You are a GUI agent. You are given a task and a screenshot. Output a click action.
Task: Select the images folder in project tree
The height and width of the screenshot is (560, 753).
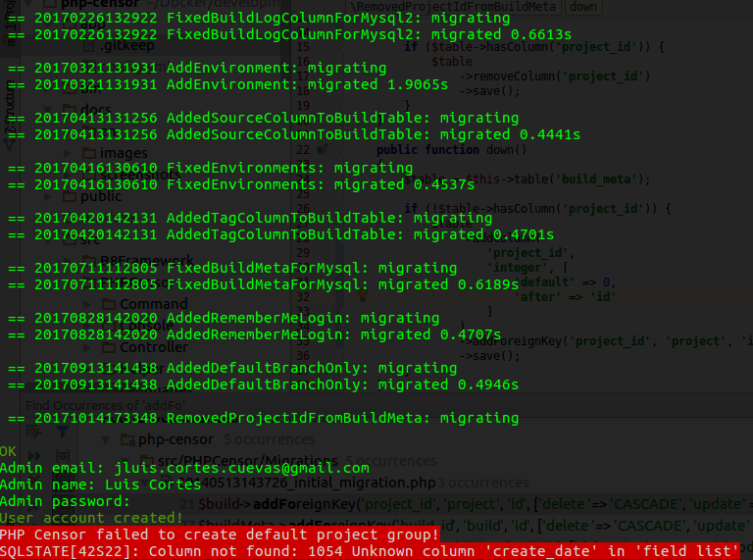(116, 153)
